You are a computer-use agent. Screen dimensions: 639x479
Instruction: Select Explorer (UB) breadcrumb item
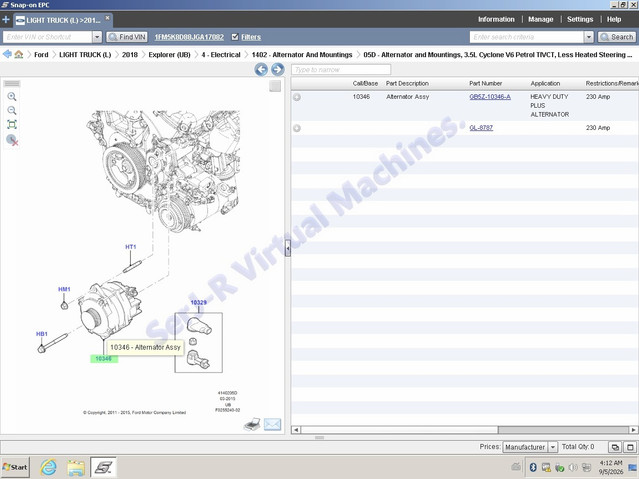[x=169, y=55]
